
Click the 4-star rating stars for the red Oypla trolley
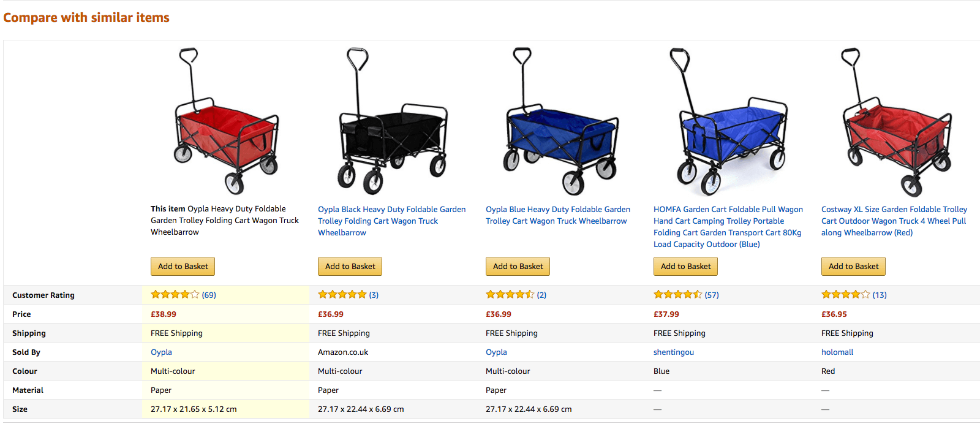pyautogui.click(x=174, y=294)
